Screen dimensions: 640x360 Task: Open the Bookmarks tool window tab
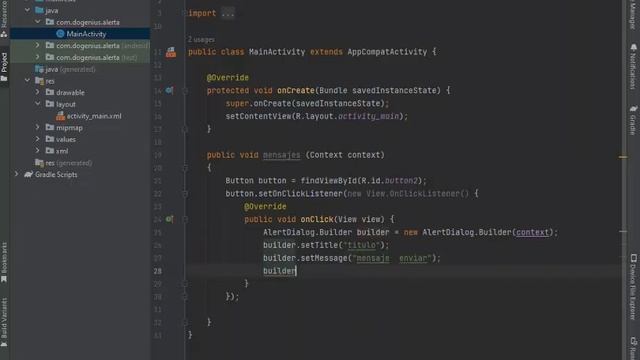tap(4, 262)
